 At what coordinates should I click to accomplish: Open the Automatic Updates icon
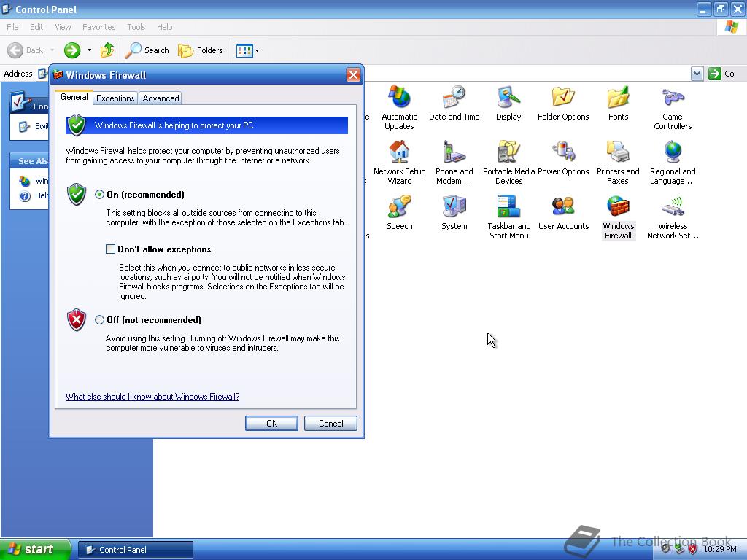(399, 108)
